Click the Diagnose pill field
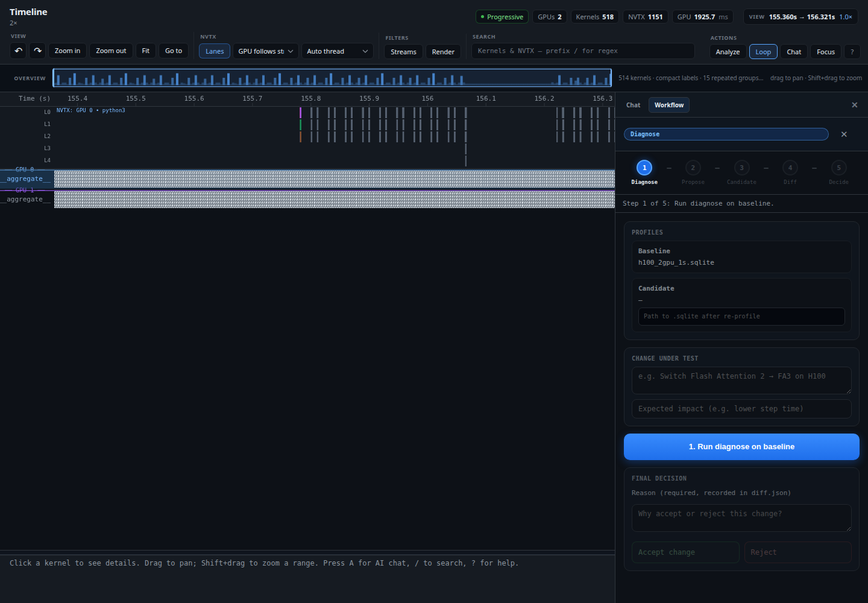The width and height of the screenshot is (868, 603). pos(726,134)
